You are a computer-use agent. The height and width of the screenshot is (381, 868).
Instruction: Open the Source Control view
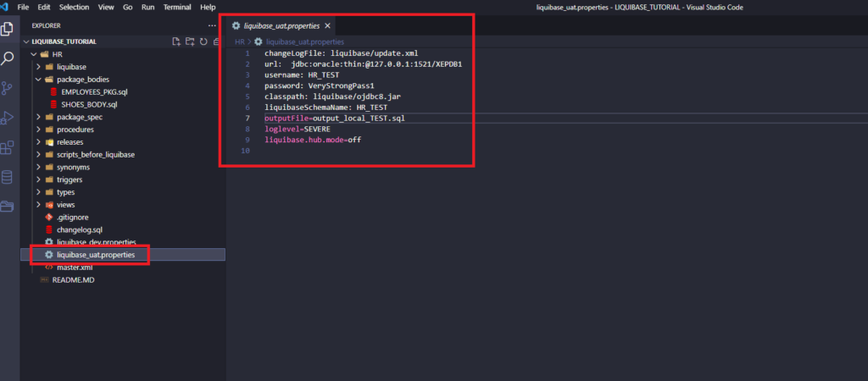click(7, 88)
